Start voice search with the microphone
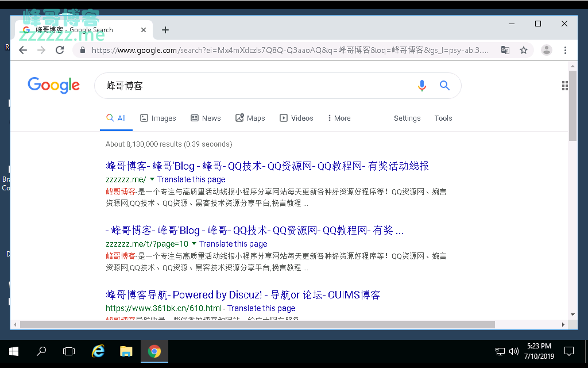The width and height of the screenshot is (588, 368). tap(422, 86)
